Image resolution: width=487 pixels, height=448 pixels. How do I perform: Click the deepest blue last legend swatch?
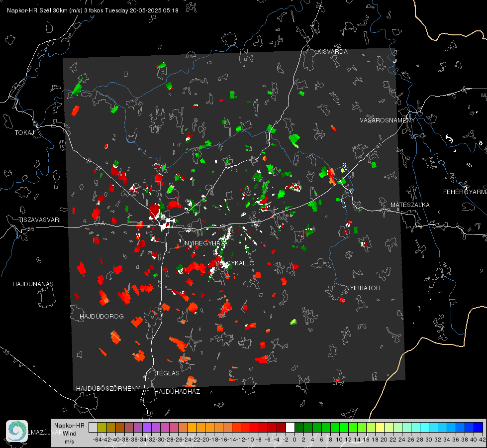coord(479,427)
